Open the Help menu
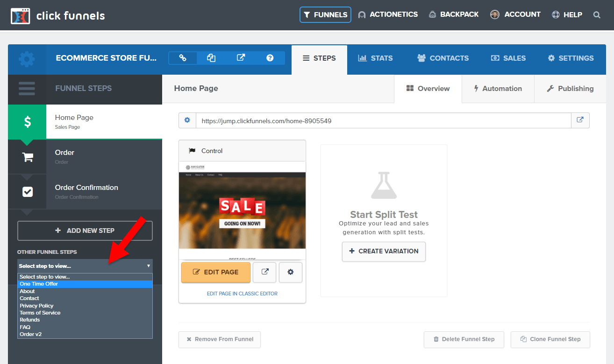The image size is (614, 364). coord(567,14)
